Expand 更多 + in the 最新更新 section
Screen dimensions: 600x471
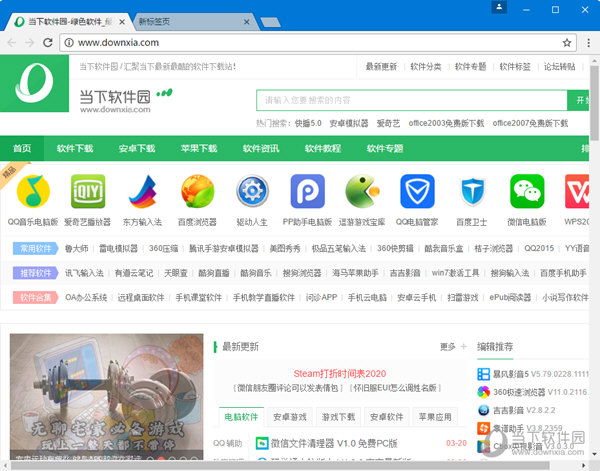[x=453, y=347]
